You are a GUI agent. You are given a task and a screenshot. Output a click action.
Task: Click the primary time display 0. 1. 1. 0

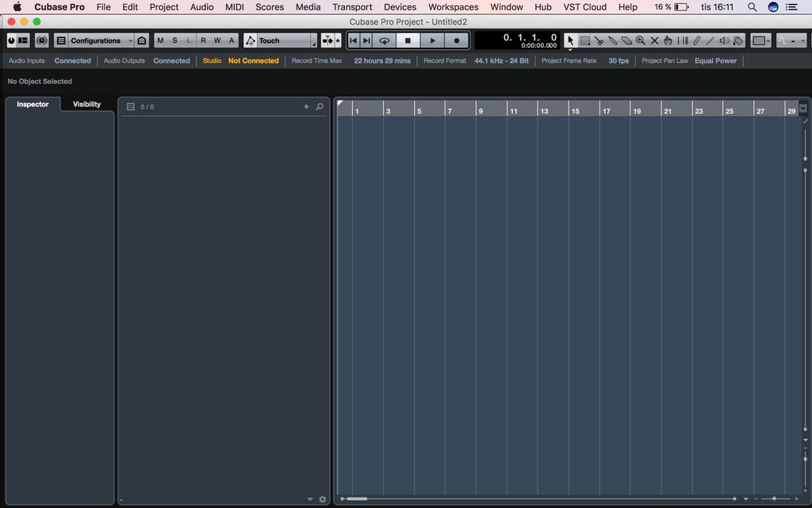(x=530, y=37)
